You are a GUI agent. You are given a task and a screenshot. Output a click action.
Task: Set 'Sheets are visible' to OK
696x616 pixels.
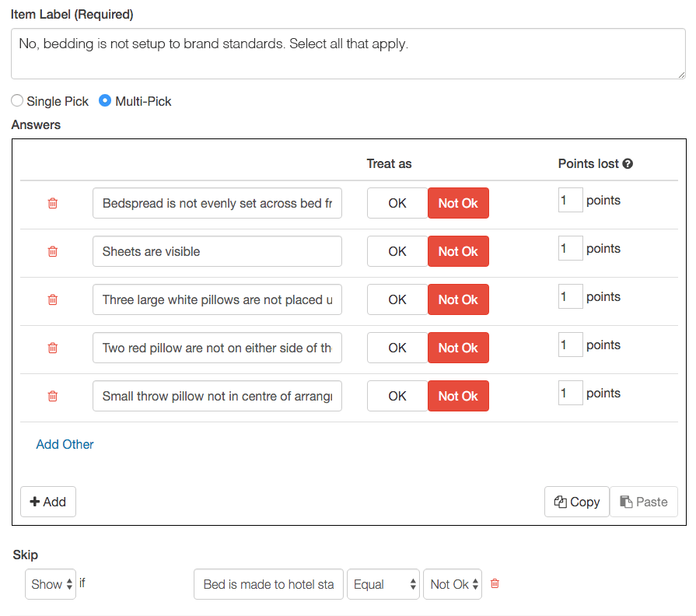point(397,251)
